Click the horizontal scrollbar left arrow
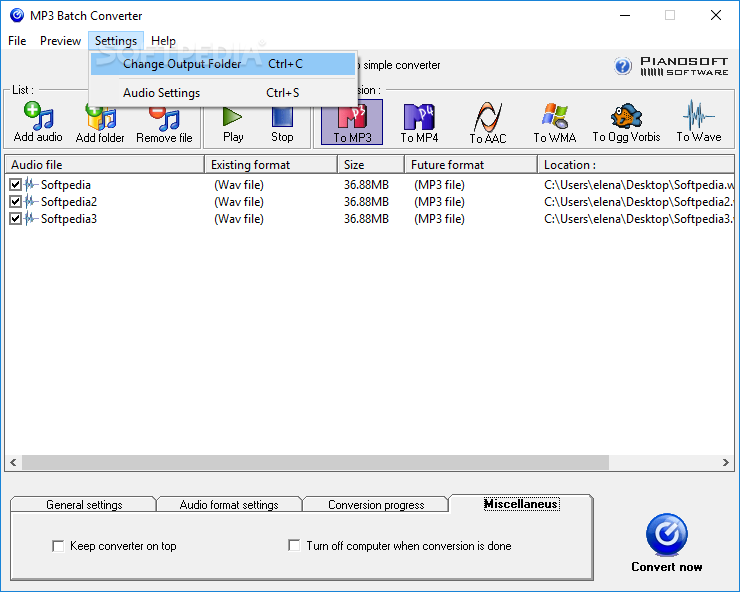The image size is (740, 592). [13, 463]
